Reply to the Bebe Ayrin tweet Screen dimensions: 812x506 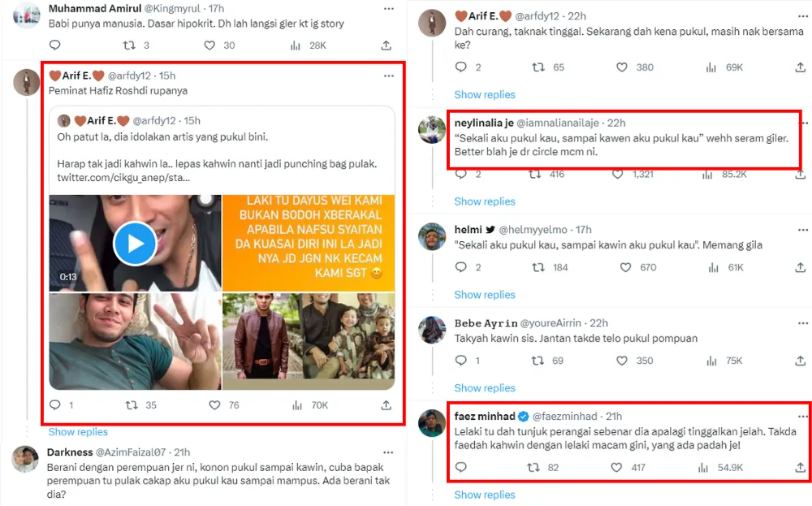460,360
